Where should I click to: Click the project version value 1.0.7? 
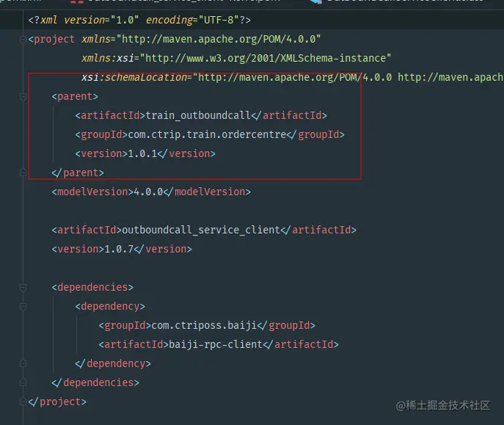(119, 249)
